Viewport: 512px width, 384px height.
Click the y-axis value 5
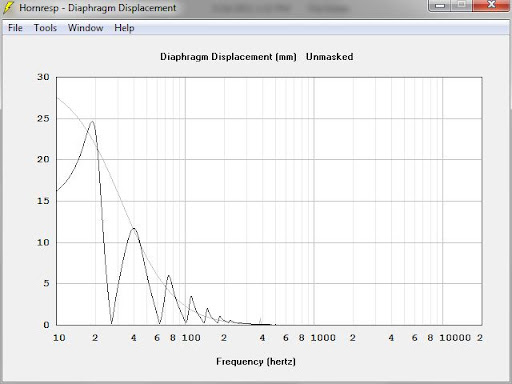click(46, 283)
